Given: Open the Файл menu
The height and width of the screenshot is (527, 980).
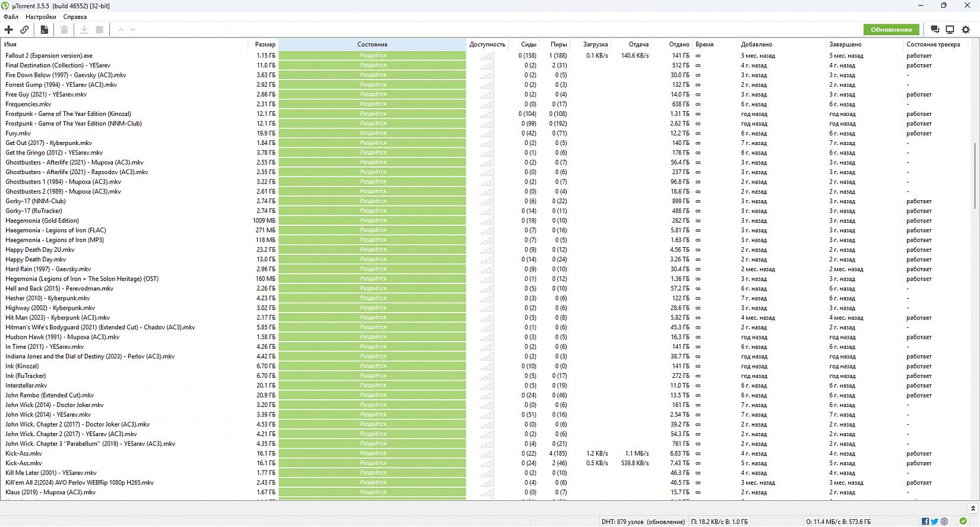Looking at the screenshot, I should point(11,17).
